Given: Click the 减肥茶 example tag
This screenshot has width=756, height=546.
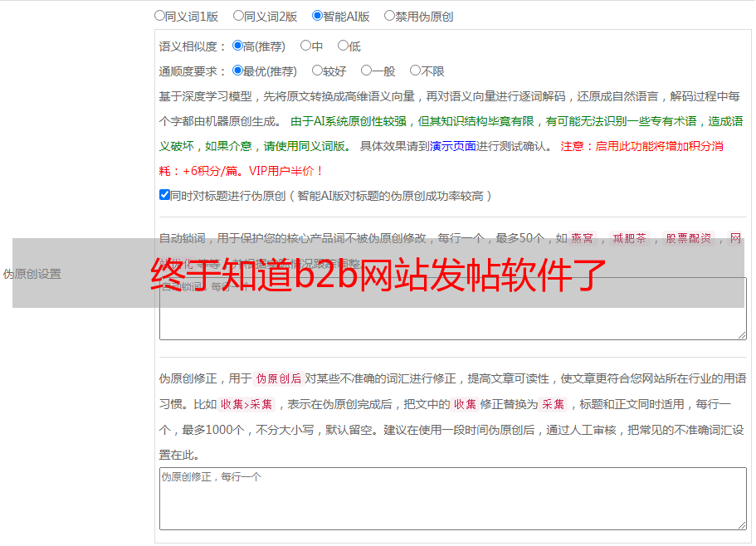Looking at the screenshot, I should tap(630, 238).
